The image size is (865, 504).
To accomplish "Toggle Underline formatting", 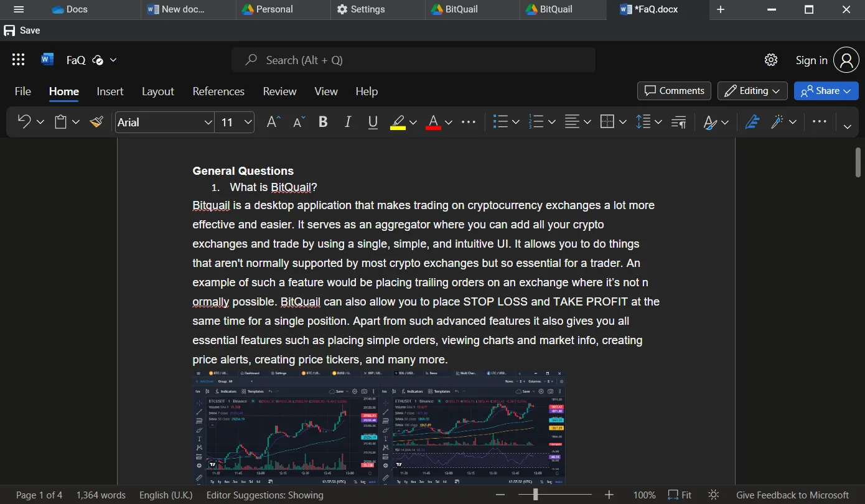I will point(373,123).
